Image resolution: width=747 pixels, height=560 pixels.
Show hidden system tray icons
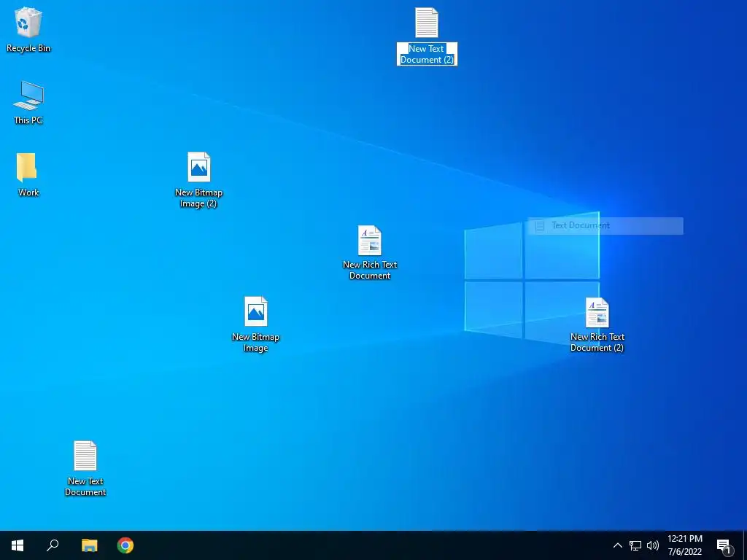coord(617,545)
